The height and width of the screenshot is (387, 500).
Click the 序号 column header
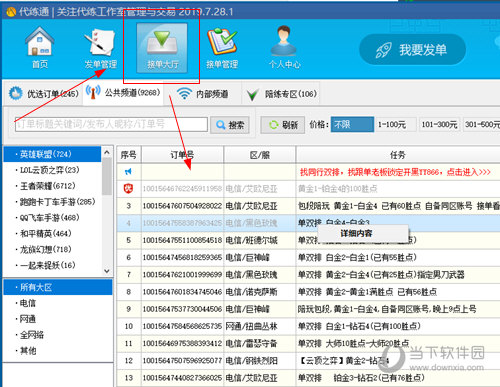(x=129, y=155)
